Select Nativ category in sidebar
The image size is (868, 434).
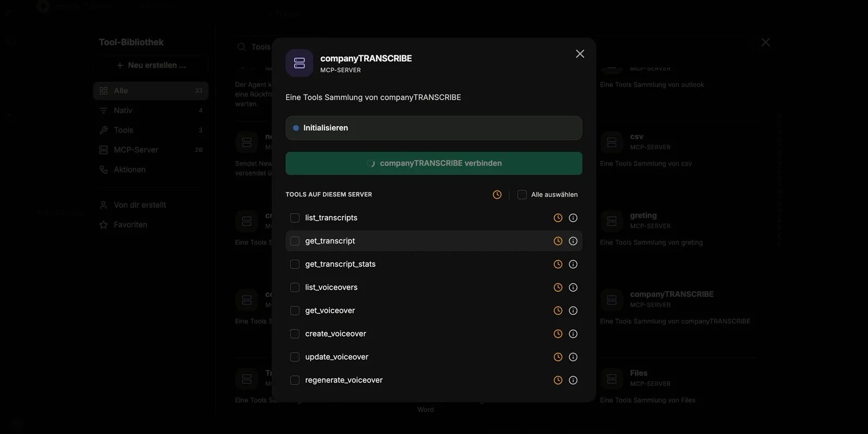point(151,110)
